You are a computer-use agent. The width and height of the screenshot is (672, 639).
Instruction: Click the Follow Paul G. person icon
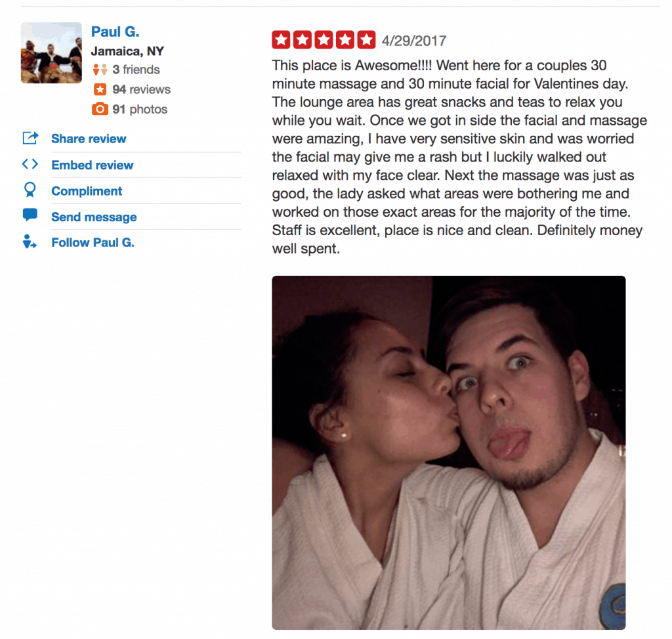pos(30,242)
